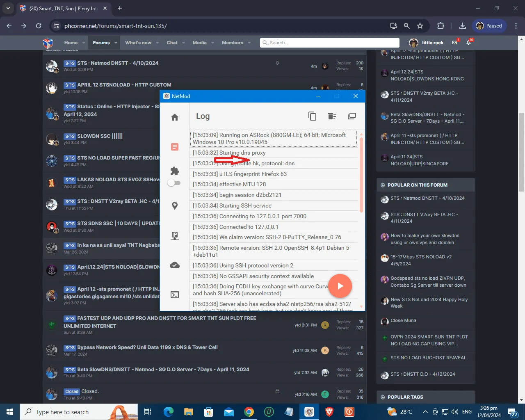
Task: Bookmark this page with the star
Action: pos(420,26)
